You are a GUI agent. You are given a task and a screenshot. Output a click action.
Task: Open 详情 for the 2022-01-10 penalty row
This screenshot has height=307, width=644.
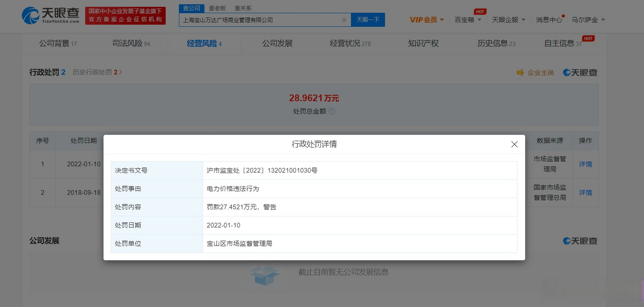(x=585, y=164)
